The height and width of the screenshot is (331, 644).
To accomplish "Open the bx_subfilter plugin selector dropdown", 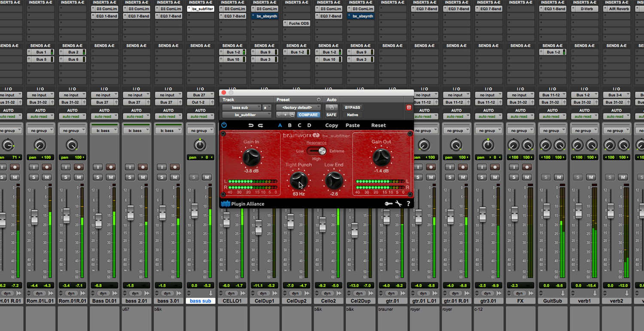I will [247, 115].
